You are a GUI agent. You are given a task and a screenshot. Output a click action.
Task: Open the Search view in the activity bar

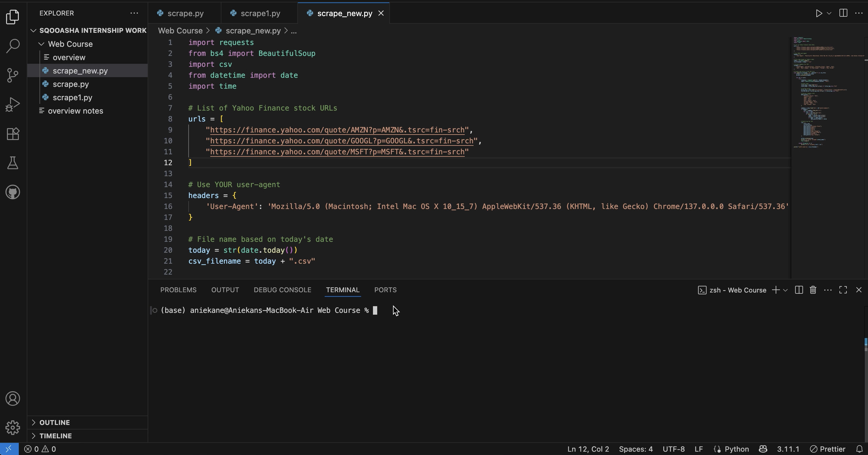[13, 46]
